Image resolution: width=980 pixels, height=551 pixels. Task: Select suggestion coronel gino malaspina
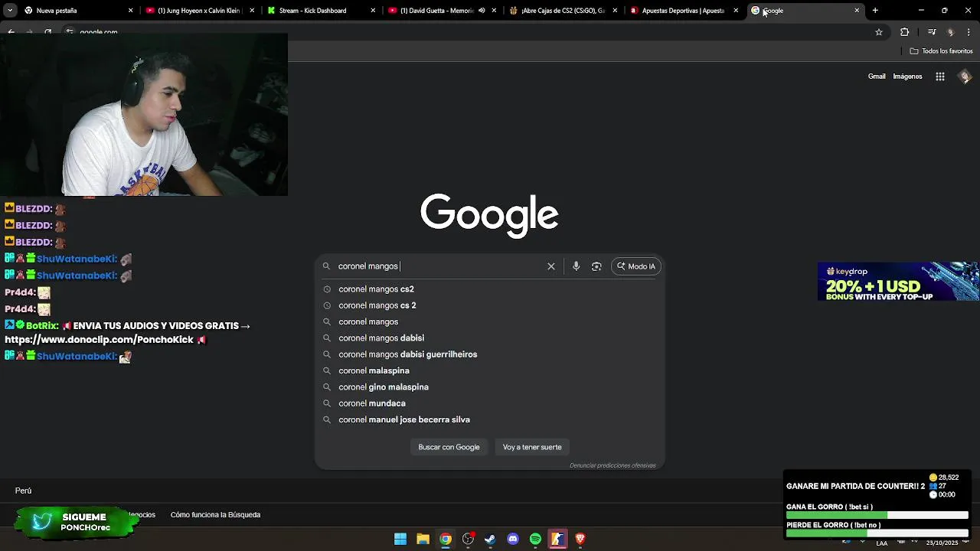click(x=490, y=387)
